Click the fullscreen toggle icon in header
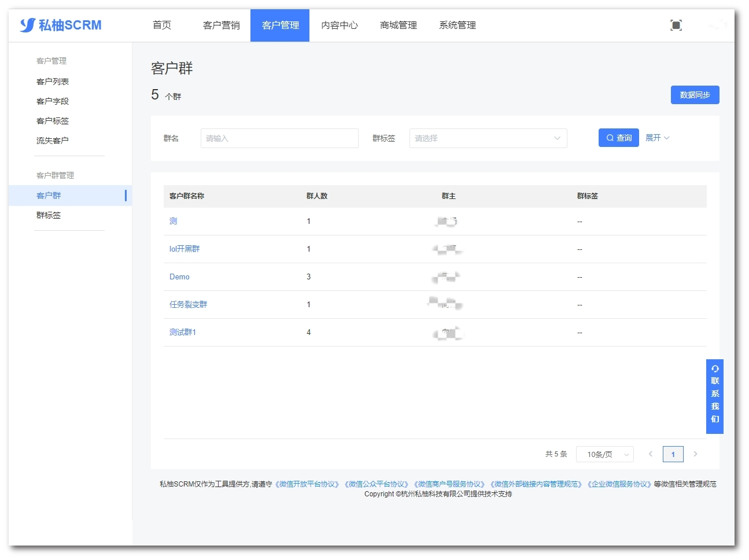Screen dimensions: 749x560 coord(676,25)
